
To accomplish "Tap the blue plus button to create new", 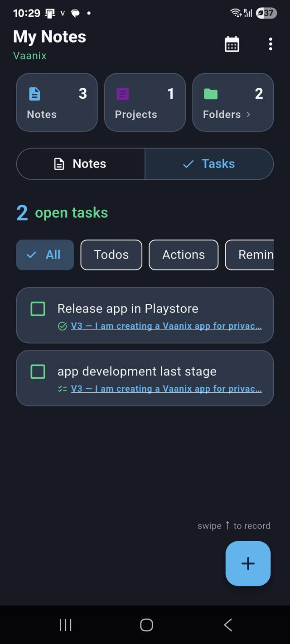I will pos(247,563).
